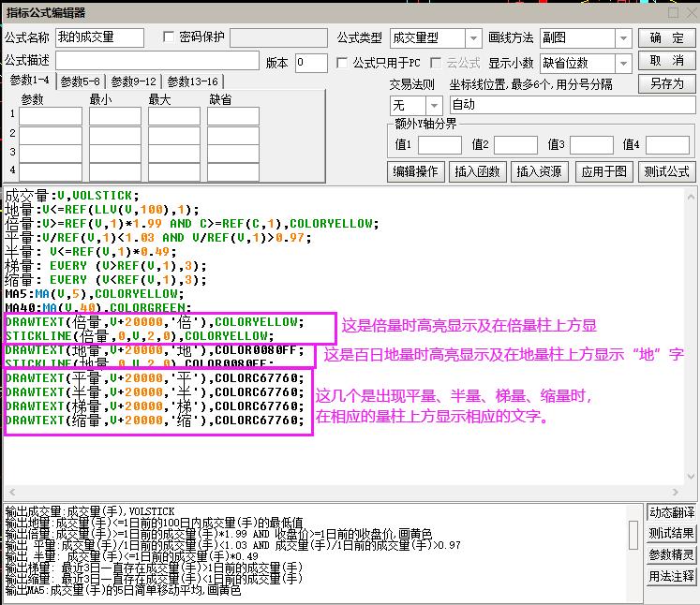The width and height of the screenshot is (700, 605).
Task: Click the 地量 definition line with LLV
Action: tap(102, 210)
